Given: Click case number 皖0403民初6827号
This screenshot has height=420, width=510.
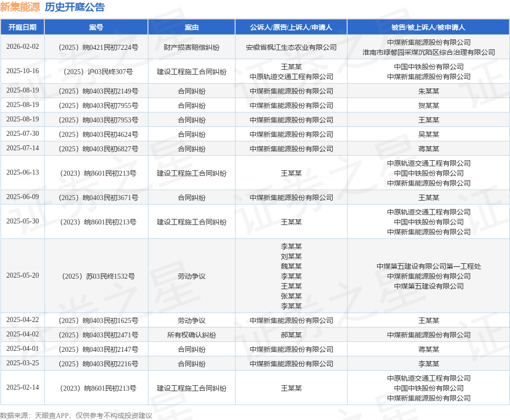Looking at the screenshot, I should (x=98, y=149).
